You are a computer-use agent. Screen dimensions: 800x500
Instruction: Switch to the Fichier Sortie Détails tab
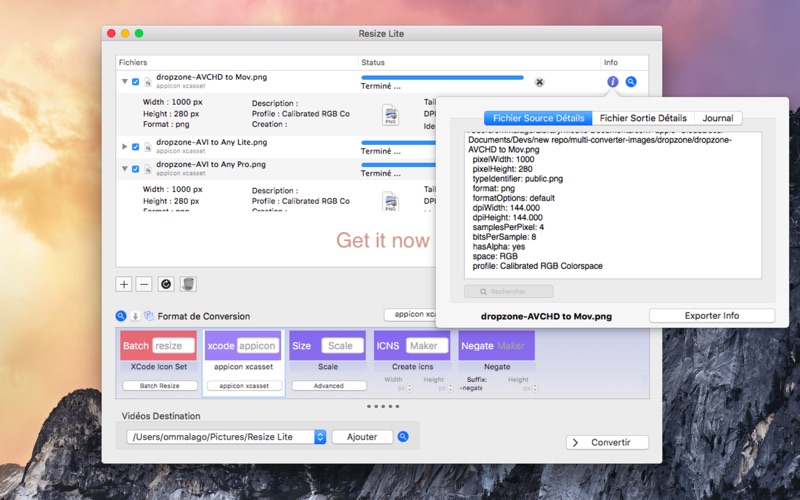pyautogui.click(x=643, y=118)
